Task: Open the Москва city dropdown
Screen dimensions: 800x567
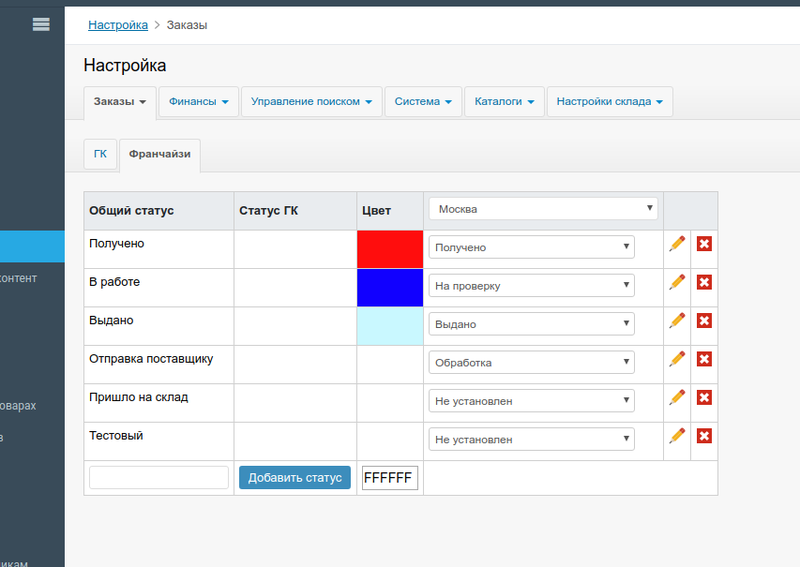Action: click(543, 209)
